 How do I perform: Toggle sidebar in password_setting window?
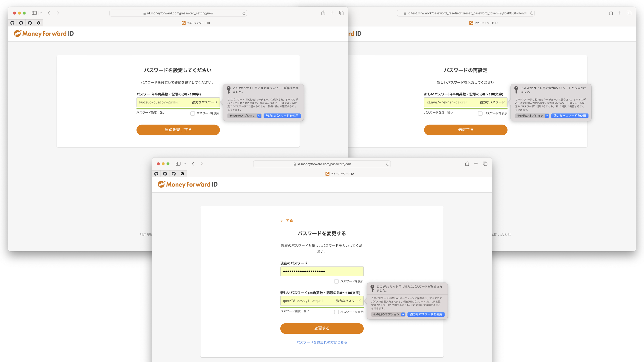[34, 13]
